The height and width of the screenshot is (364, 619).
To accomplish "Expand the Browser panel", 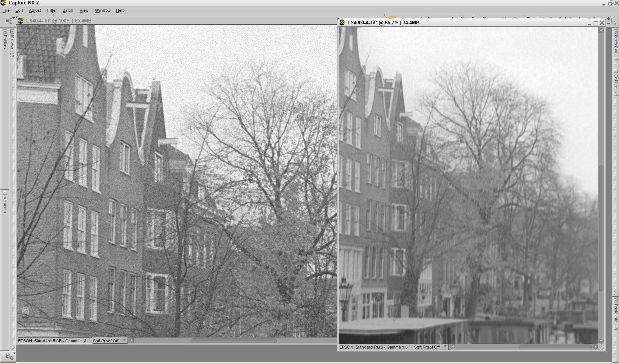I will (12, 32).
